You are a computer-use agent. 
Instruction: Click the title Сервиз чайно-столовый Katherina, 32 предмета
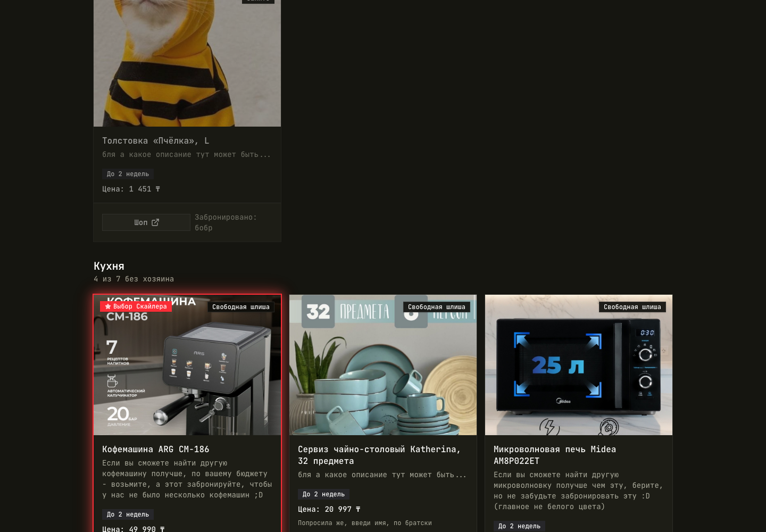[x=379, y=455]
